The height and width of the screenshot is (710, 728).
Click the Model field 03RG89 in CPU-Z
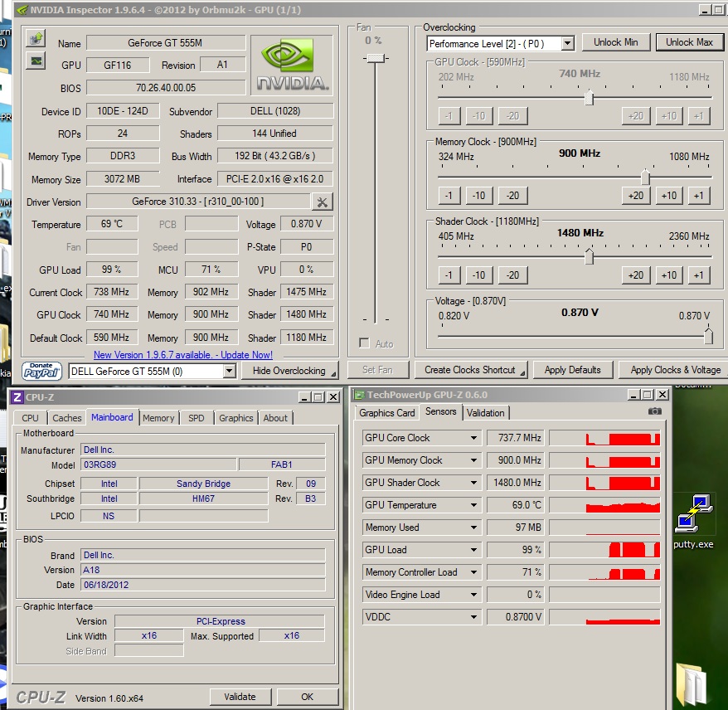tap(158, 464)
